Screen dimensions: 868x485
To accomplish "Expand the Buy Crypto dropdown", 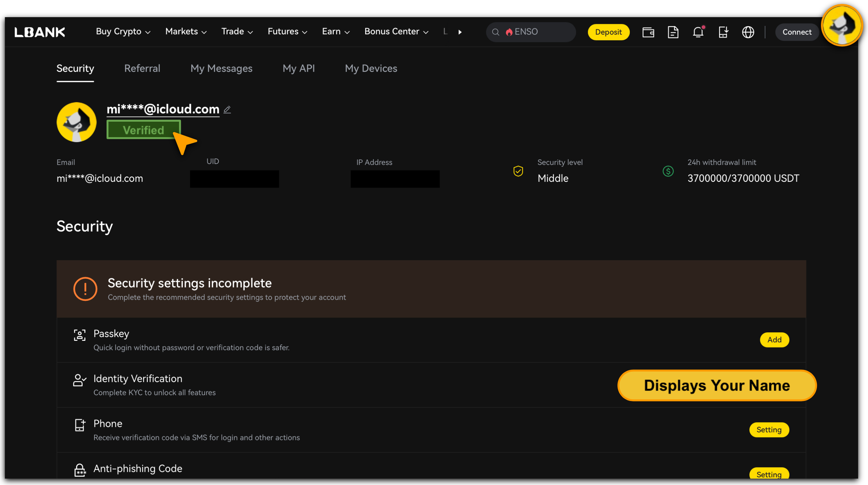I will [x=123, y=32].
